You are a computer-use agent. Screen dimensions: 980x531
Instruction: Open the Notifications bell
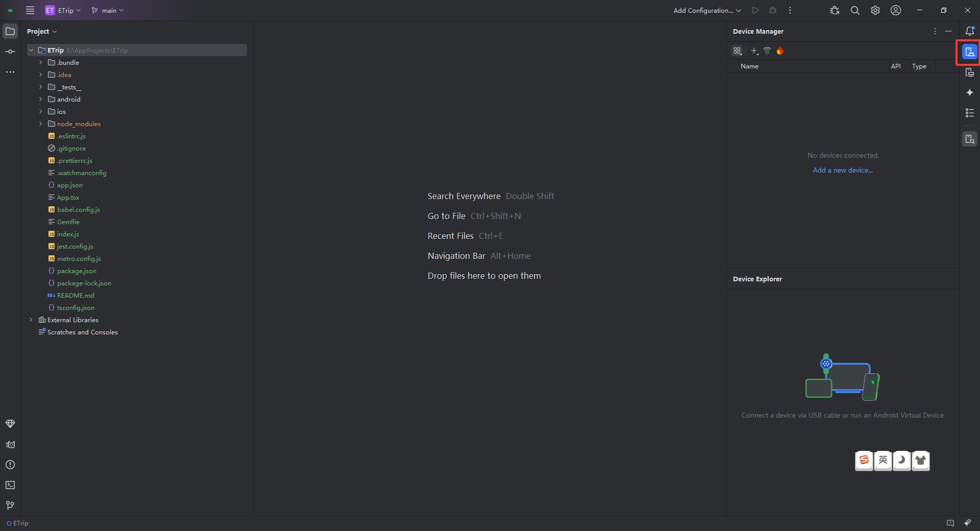coord(970,31)
